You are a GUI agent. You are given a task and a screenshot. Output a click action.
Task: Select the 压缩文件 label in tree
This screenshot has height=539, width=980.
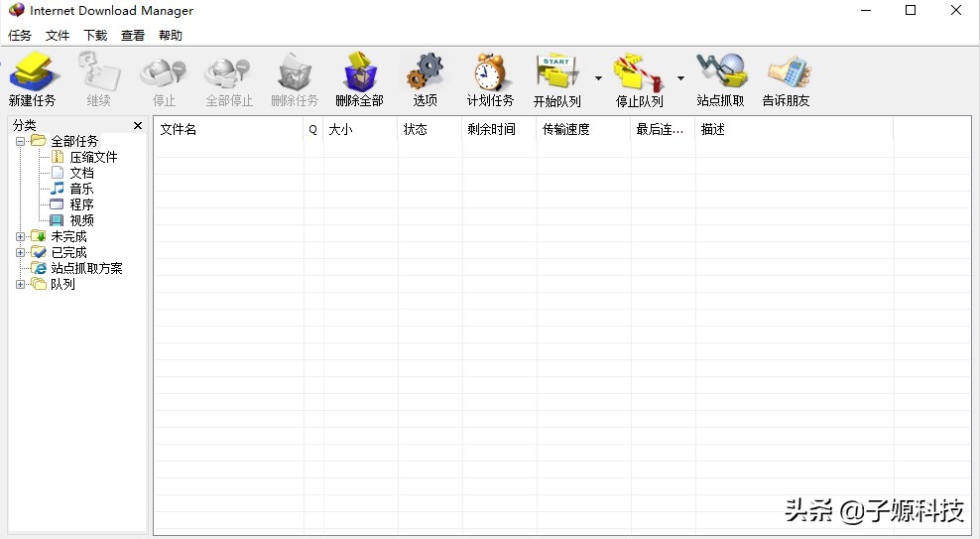(94, 157)
